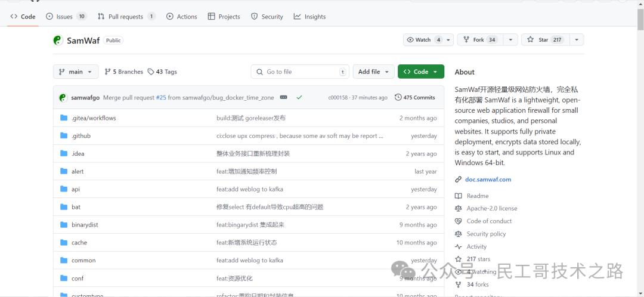
Task: Click the SamWaf repository name link
Action: pyautogui.click(x=83, y=41)
